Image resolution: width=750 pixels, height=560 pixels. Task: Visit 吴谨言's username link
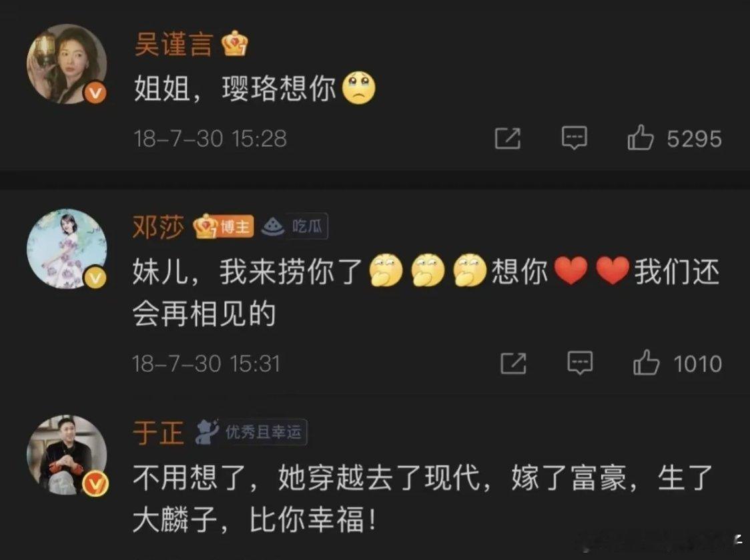(173, 44)
